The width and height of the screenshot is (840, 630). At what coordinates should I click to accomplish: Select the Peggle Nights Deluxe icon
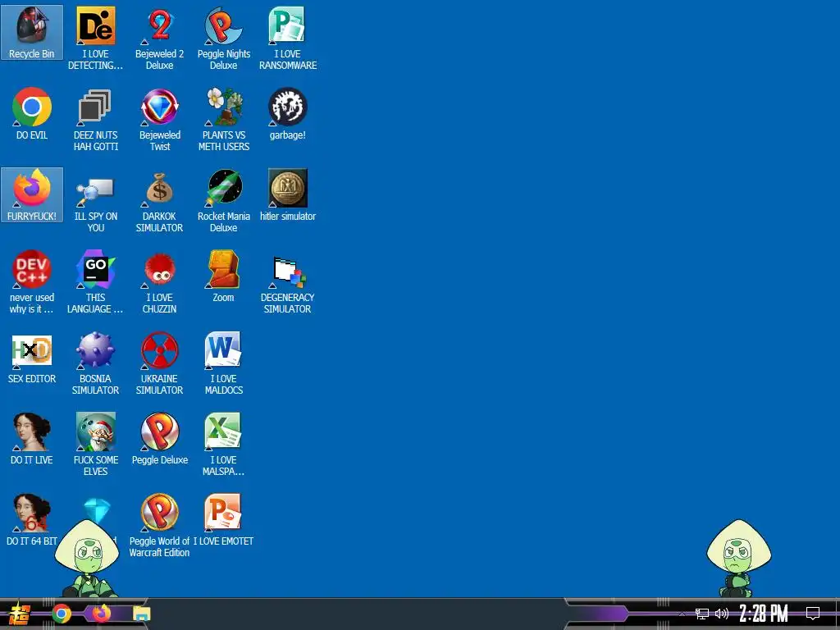coord(223,38)
